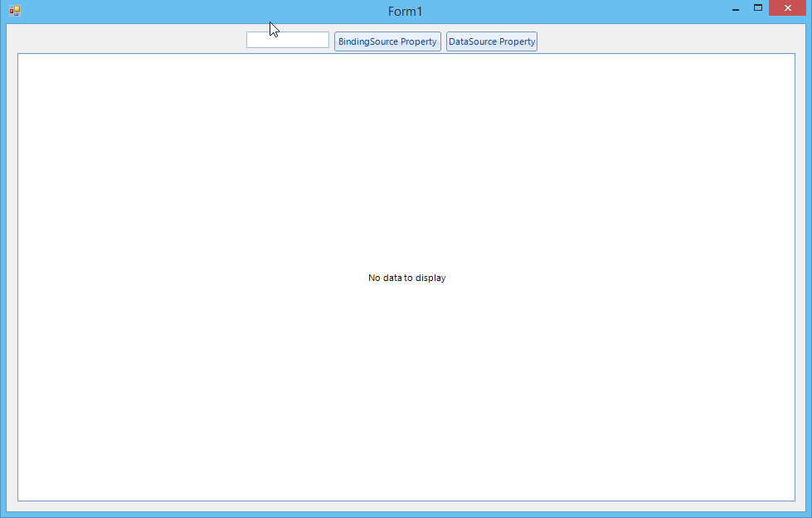Click the DataSource Property button
The height and width of the screenshot is (518, 812).
pyautogui.click(x=492, y=41)
